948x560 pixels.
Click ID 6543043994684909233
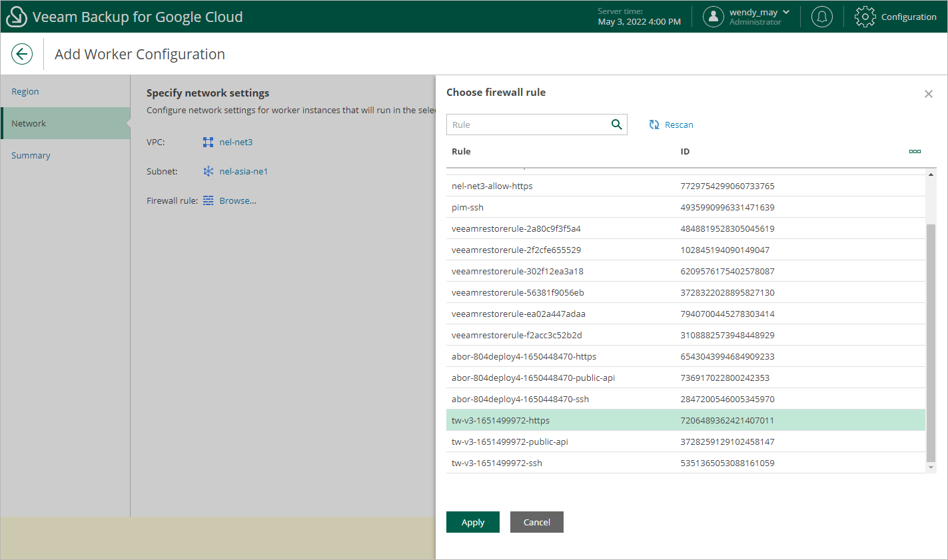pyautogui.click(x=727, y=356)
